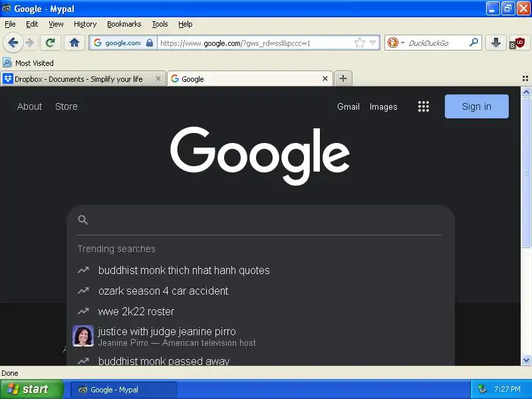The height and width of the screenshot is (399, 532).
Task: Go back with the Back arrow button
Action: pos(13,43)
